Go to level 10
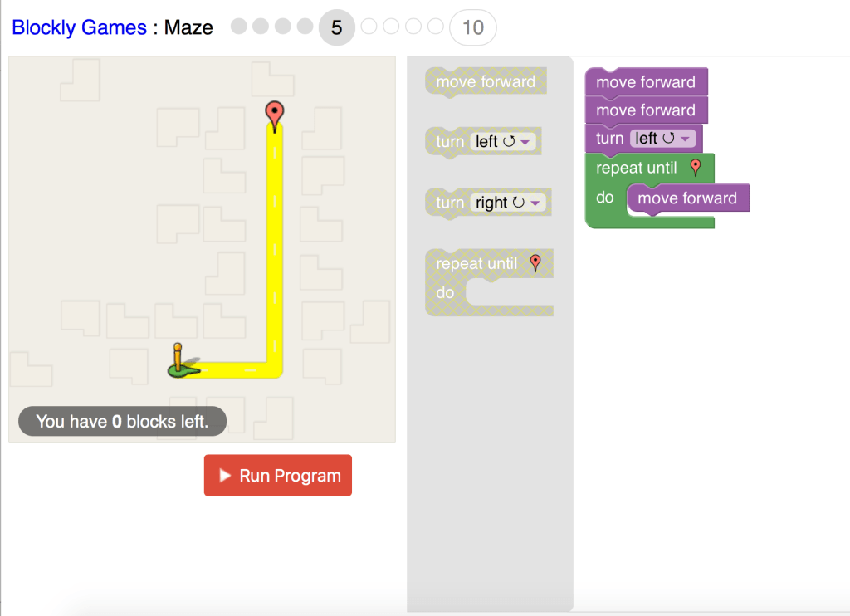Screen dimensions: 850x616 click(x=472, y=27)
